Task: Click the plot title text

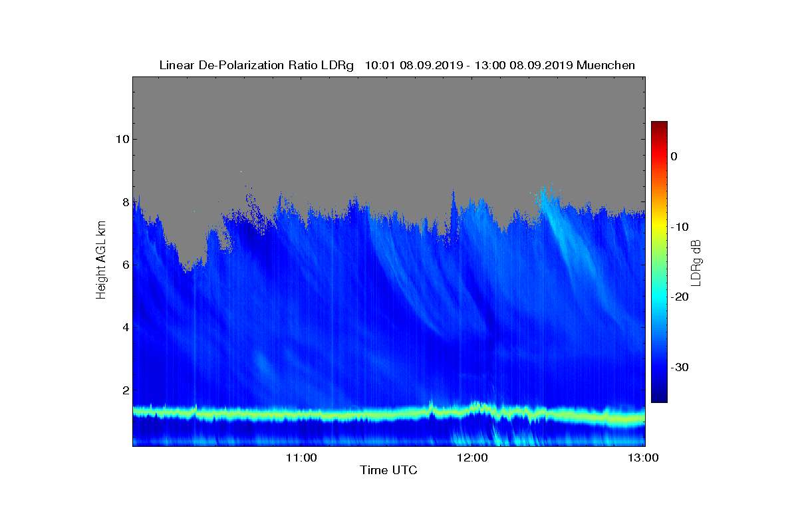Action: click(x=397, y=65)
